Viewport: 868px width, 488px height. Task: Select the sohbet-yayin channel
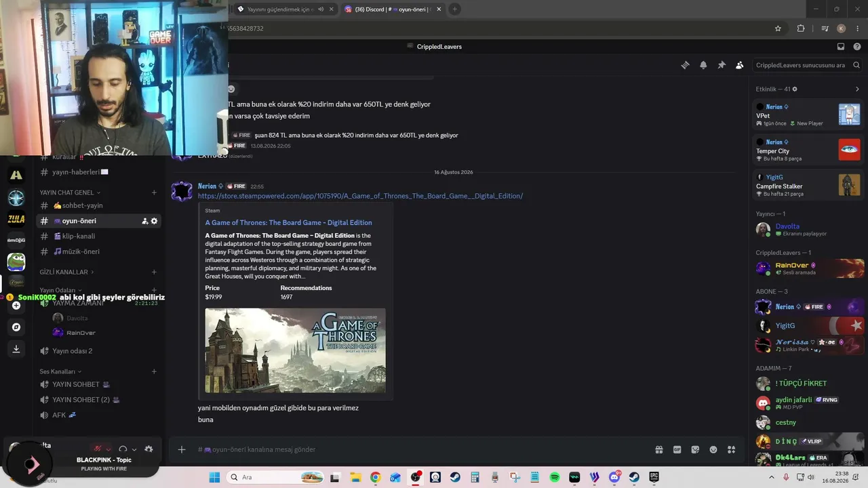pyautogui.click(x=98, y=205)
